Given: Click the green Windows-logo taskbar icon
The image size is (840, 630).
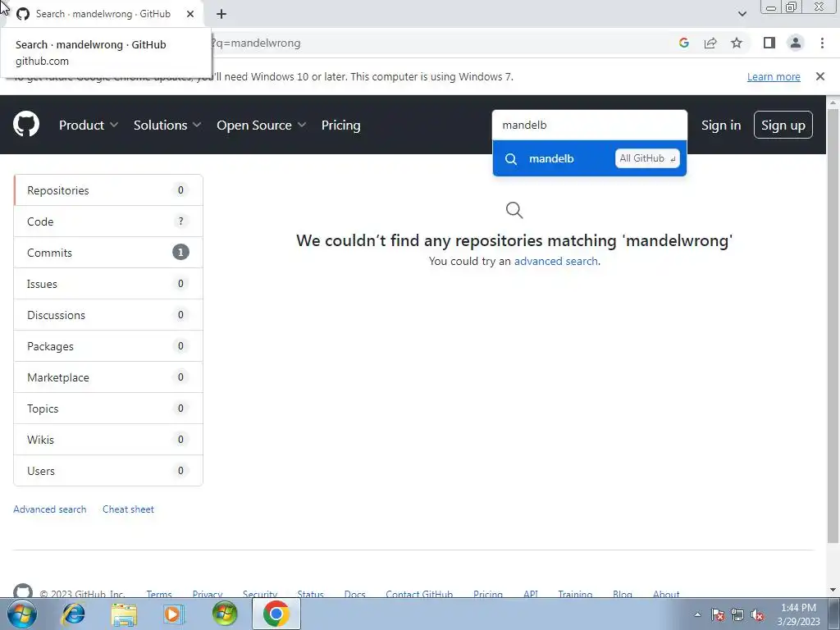Looking at the screenshot, I should [x=225, y=614].
